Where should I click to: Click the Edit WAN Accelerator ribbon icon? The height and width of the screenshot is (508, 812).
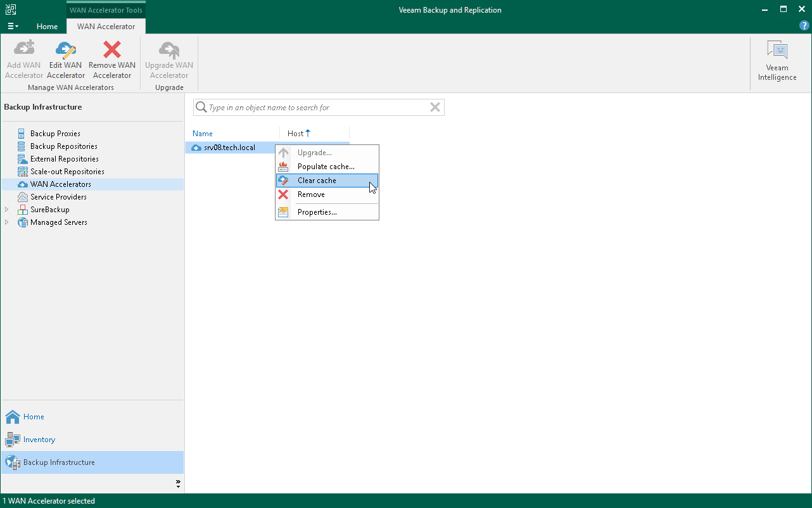(66, 49)
